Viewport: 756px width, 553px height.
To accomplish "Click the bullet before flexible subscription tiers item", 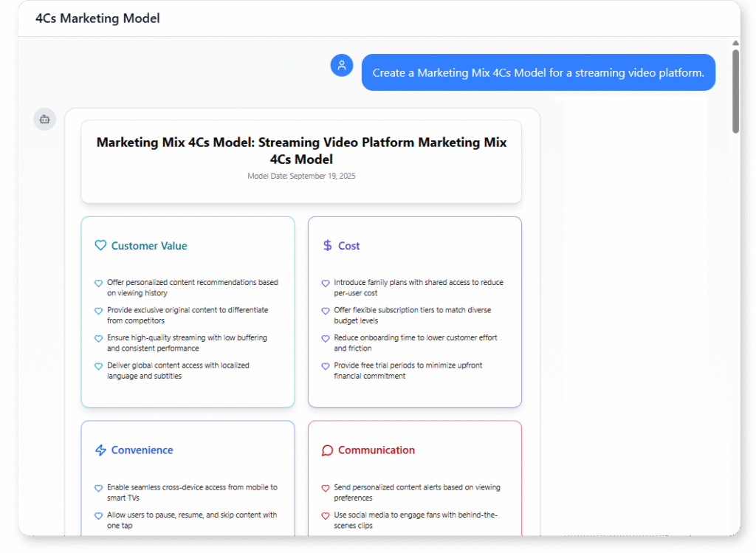I will pos(326,311).
